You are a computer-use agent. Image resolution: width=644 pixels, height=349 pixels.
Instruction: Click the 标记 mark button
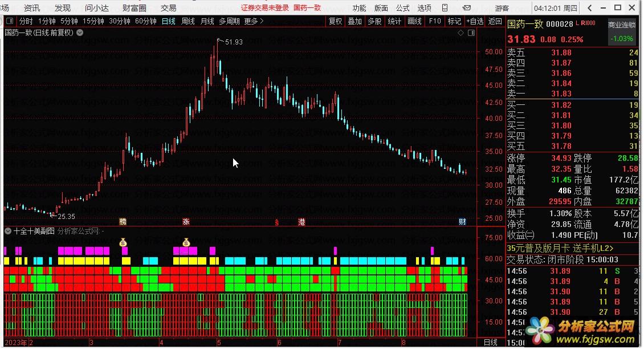454,21
